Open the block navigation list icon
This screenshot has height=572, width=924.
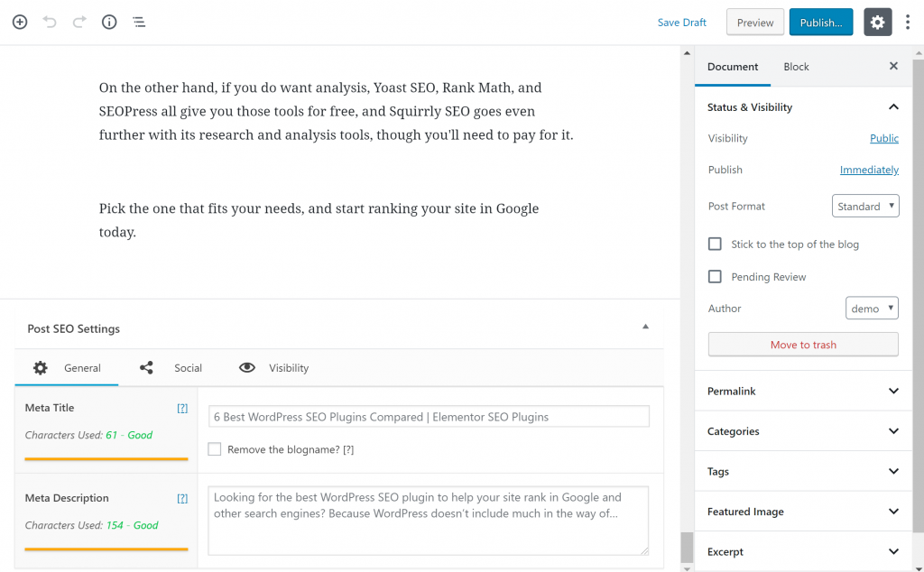click(139, 22)
